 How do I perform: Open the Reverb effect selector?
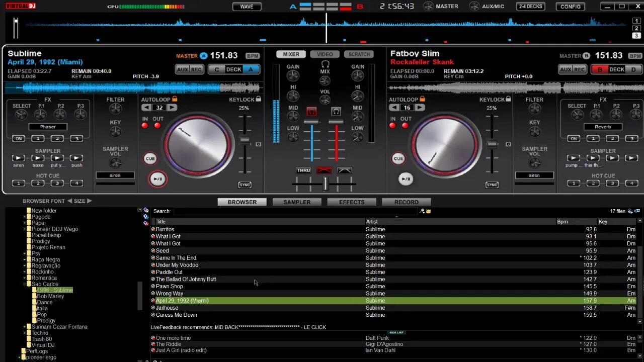coord(603,127)
